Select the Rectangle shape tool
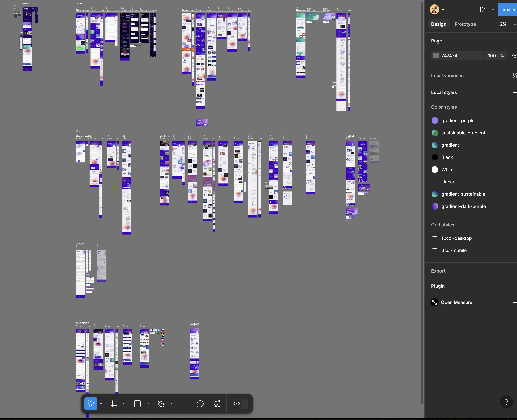 tap(137, 403)
